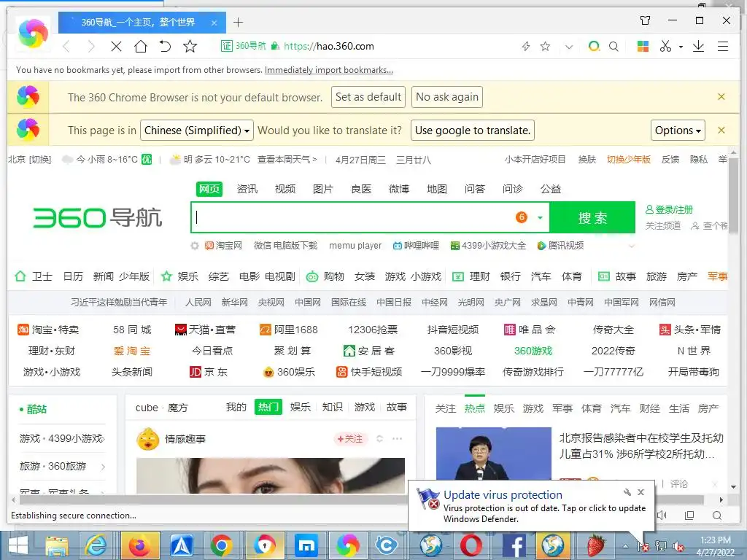The width and height of the screenshot is (747, 560).
Task: Stop page loading with X icon
Action: [x=116, y=46]
